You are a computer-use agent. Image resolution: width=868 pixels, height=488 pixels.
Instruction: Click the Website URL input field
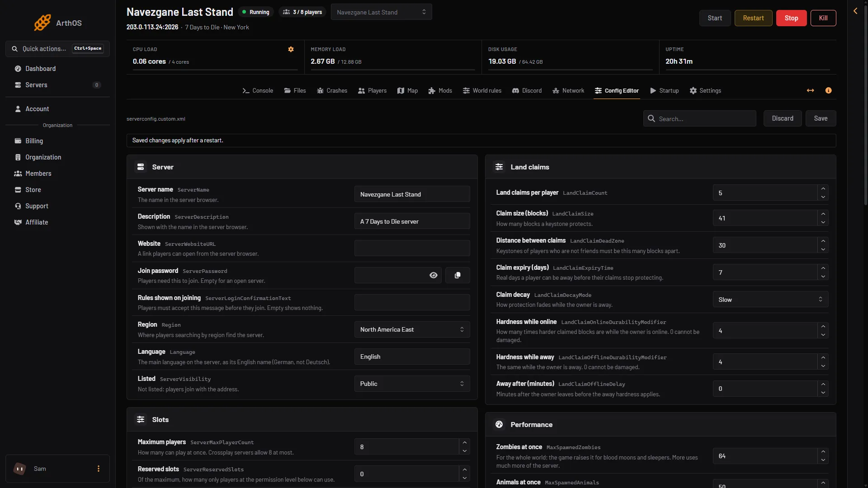tap(412, 248)
